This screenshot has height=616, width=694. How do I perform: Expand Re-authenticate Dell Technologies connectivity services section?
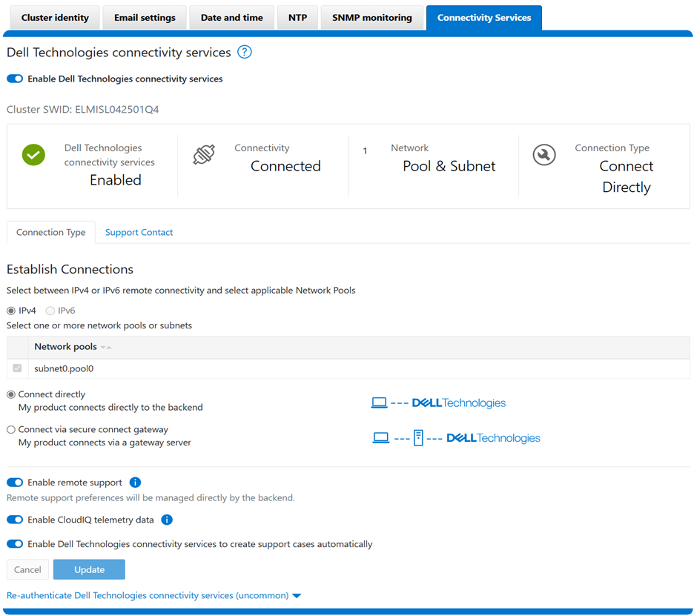pyautogui.click(x=153, y=595)
